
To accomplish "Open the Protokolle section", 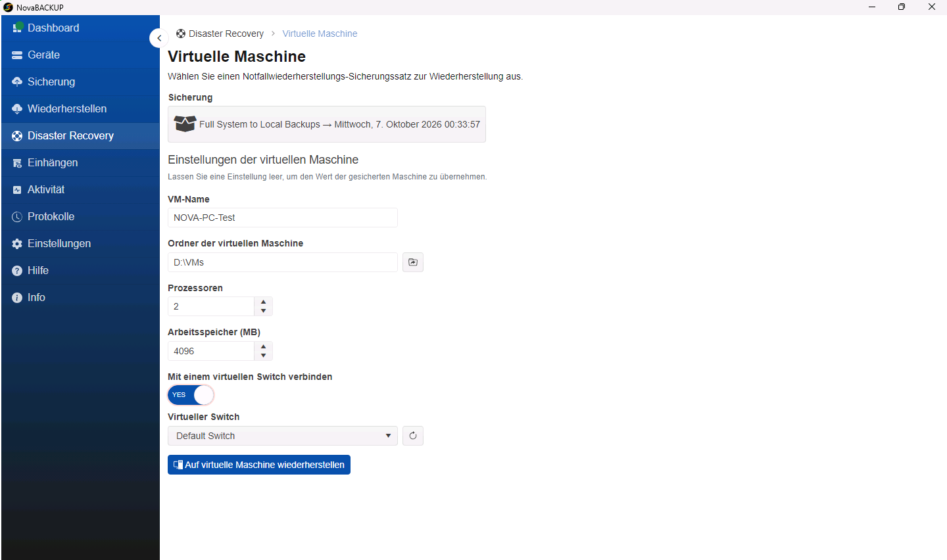I will tap(80, 217).
